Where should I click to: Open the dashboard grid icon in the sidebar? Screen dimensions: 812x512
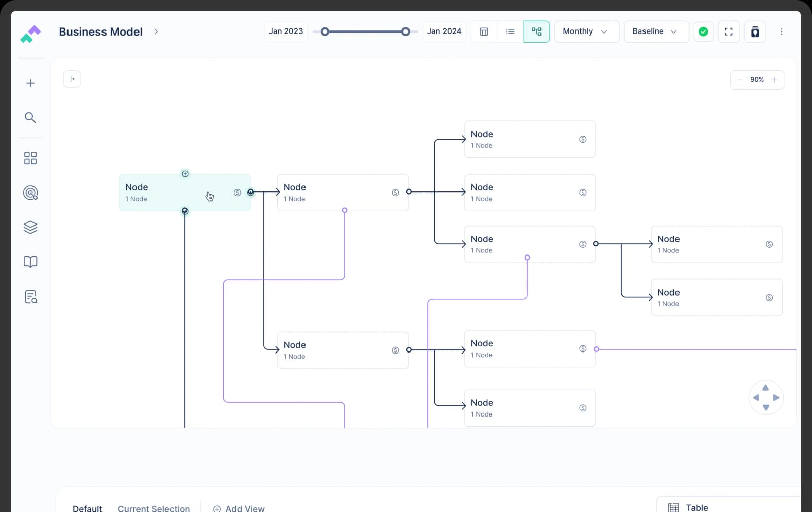click(x=30, y=158)
